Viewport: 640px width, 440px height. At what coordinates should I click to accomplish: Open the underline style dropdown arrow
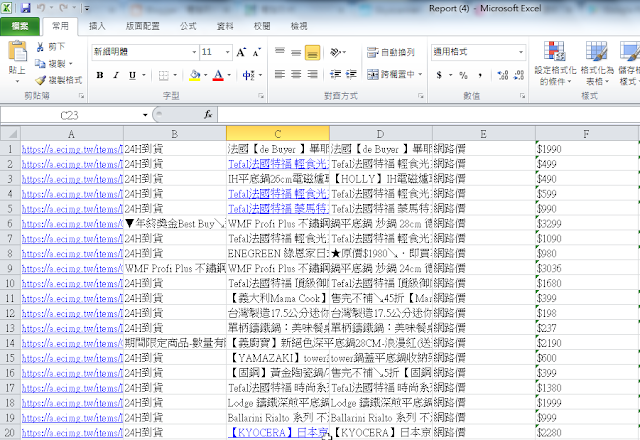coord(144,75)
